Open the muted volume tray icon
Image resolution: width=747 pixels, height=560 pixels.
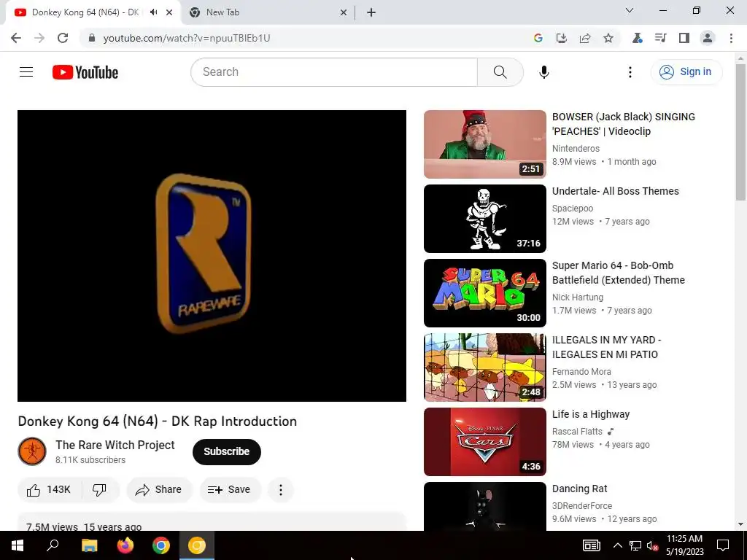(x=652, y=545)
